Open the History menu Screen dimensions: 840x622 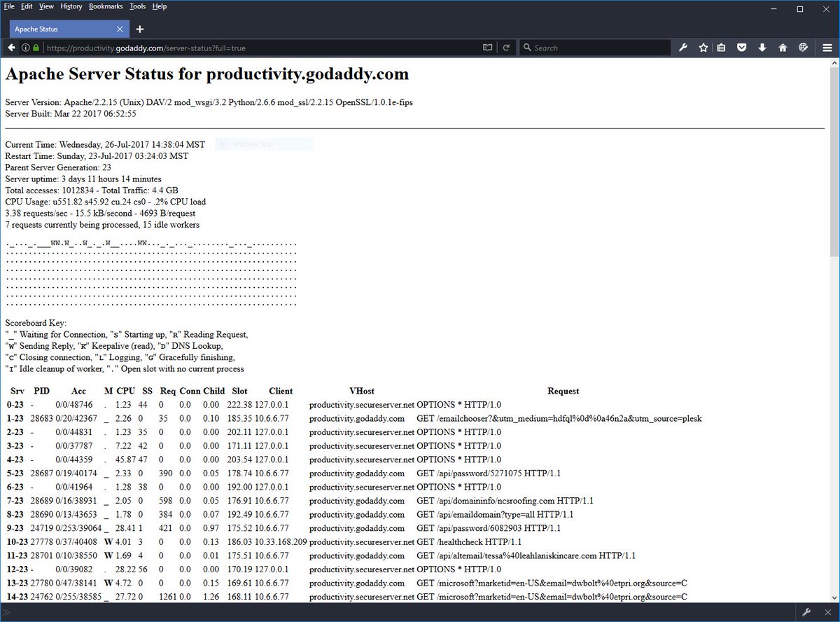pyautogui.click(x=71, y=6)
